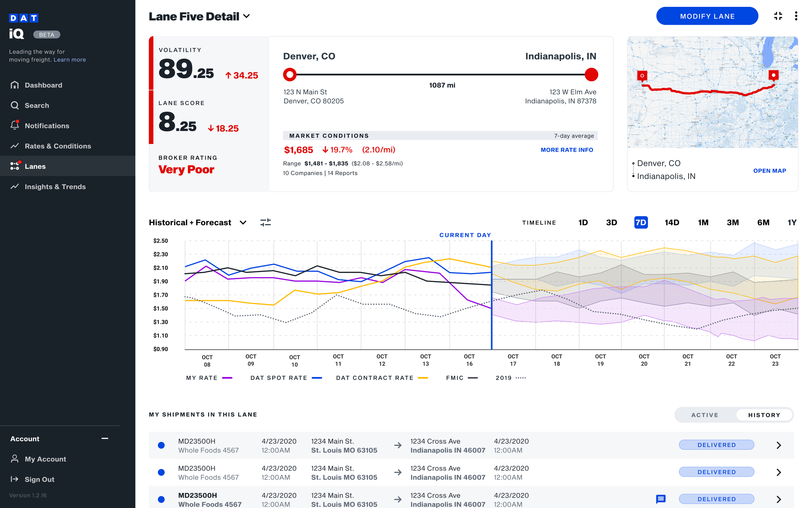812x508 pixels.
Task: Click the collapse view icon beside Modify Lane
Action: point(778,16)
